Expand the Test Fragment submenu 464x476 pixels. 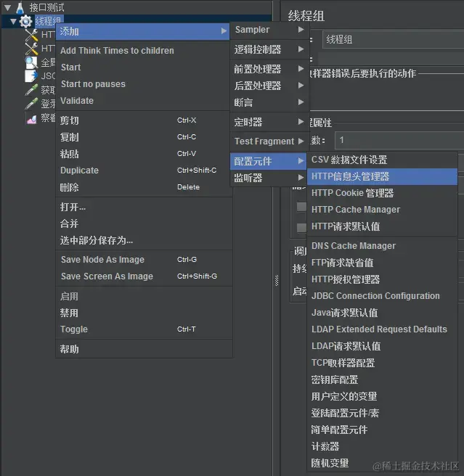pyautogui.click(x=269, y=141)
